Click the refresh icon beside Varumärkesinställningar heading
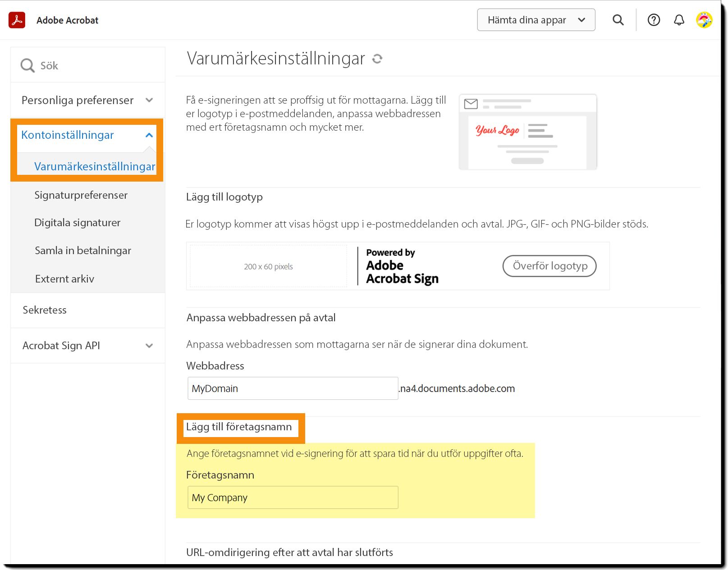The image size is (728, 570). tap(377, 59)
